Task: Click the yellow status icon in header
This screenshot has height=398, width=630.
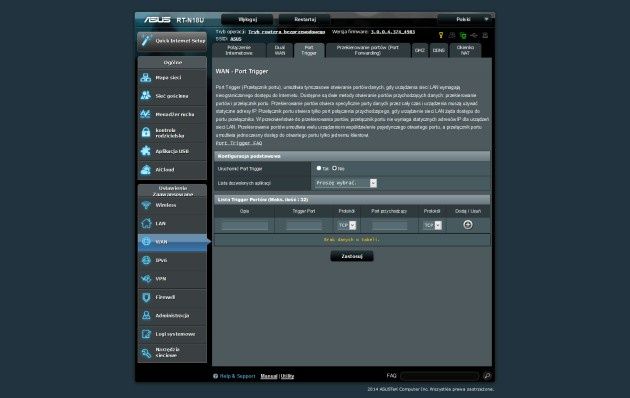Action: [x=441, y=35]
